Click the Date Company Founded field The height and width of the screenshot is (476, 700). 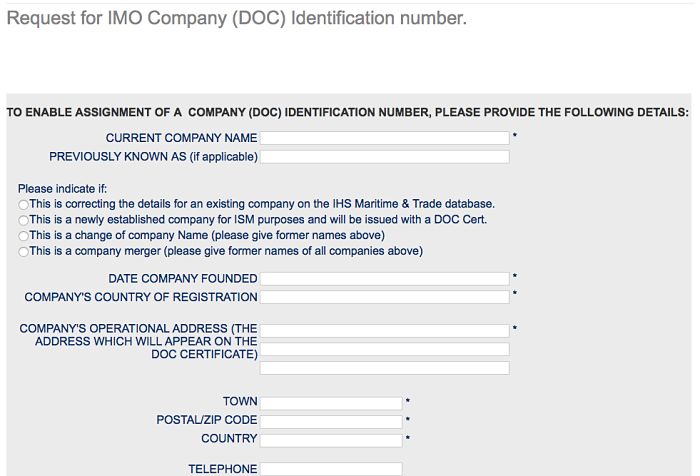click(385, 279)
